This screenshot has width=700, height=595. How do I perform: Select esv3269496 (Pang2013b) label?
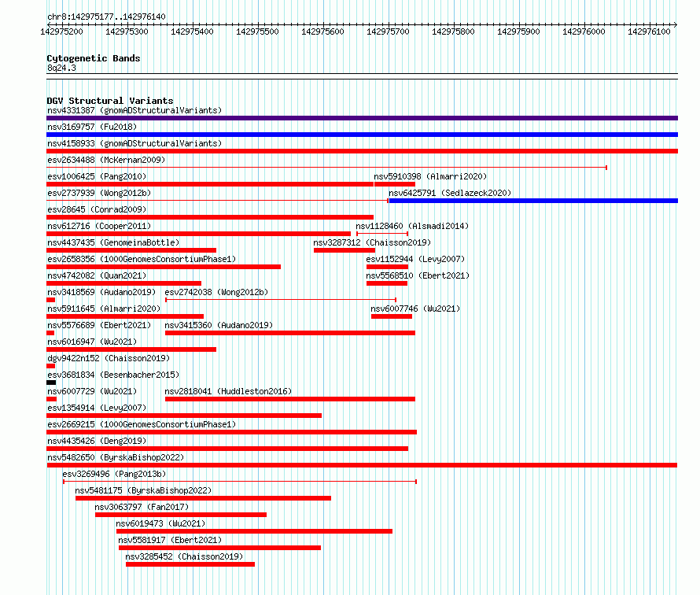114,474
